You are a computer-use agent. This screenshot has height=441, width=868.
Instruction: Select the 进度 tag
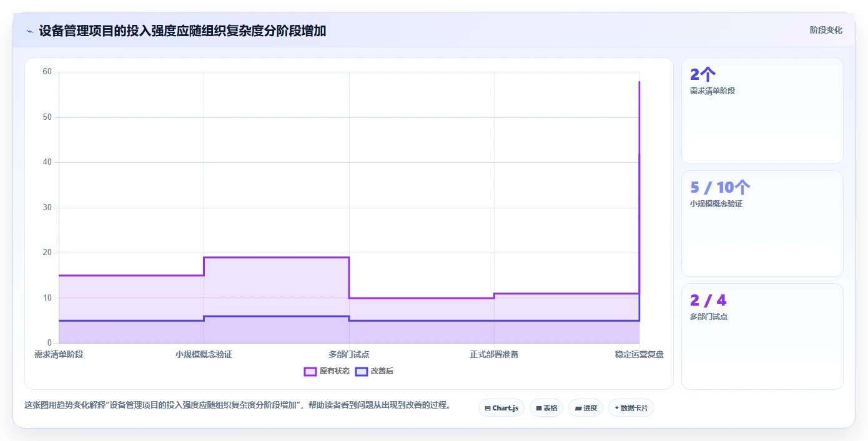click(586, 408)
